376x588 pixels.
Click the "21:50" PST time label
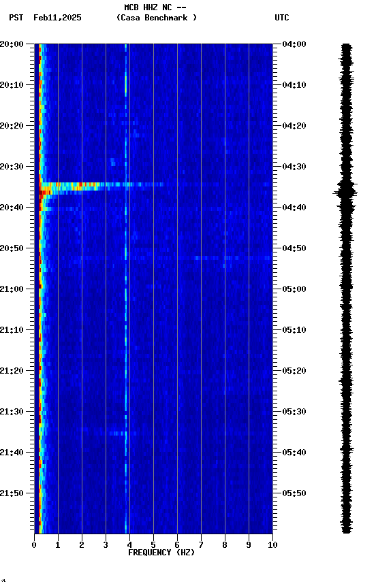tap(12, 494)
